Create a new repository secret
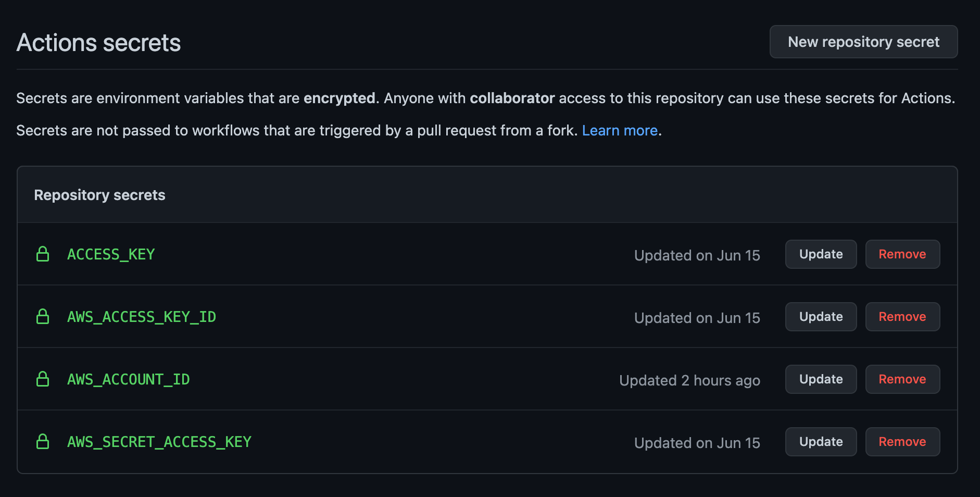 [x=863, y=42]
